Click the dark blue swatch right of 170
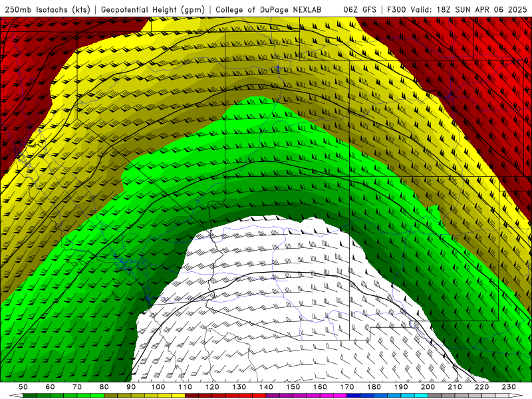The width and height of the screenshot is (532, 399). [x=354, y=396]
